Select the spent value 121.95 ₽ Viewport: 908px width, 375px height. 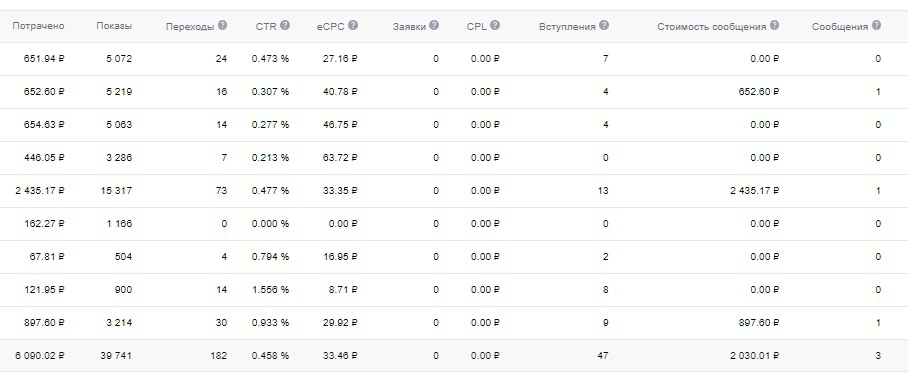point(45,289)
